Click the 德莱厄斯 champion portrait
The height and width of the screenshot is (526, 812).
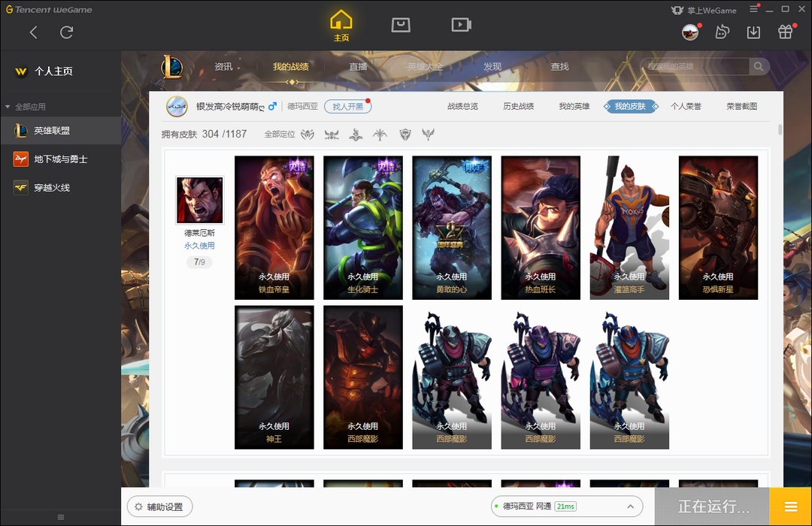[200, 200]
